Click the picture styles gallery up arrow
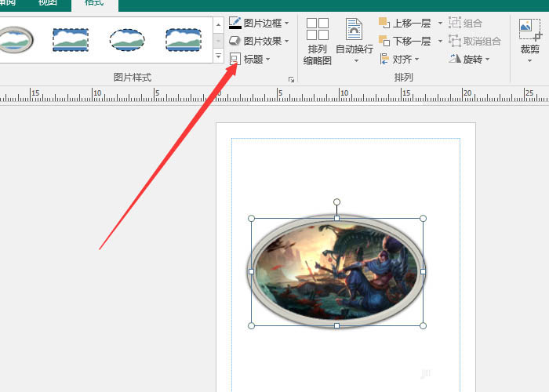Image resolution: width=549 pixels, height=392 pixels. 218,25
